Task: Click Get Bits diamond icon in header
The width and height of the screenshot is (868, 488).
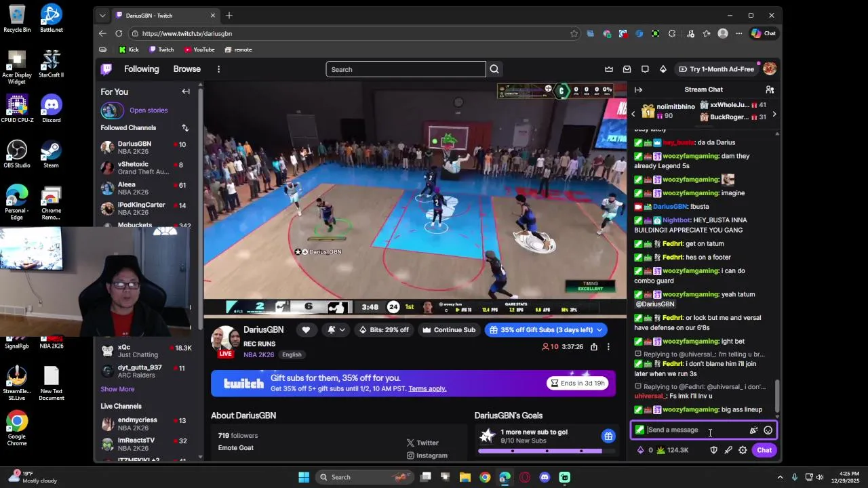Action: click(x=663, y=69)
